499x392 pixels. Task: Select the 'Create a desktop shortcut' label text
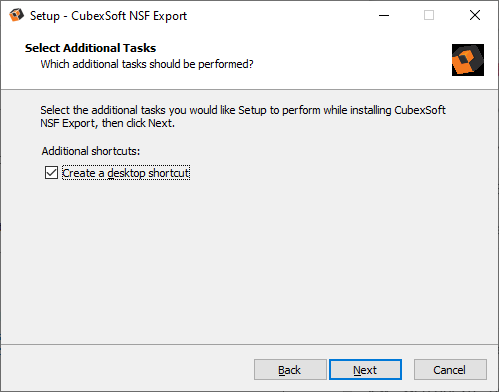[x=126, y=173]
